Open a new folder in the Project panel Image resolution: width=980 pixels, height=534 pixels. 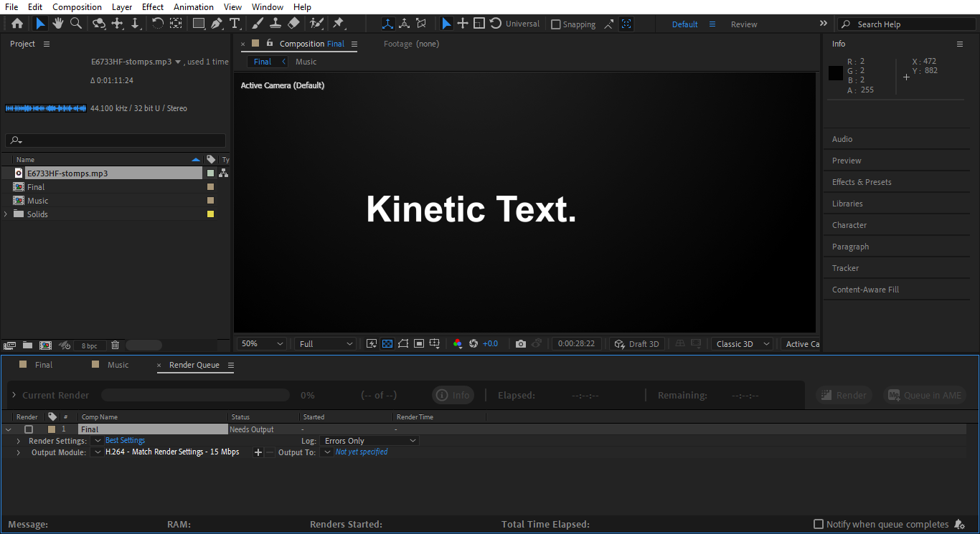(27, 345)
